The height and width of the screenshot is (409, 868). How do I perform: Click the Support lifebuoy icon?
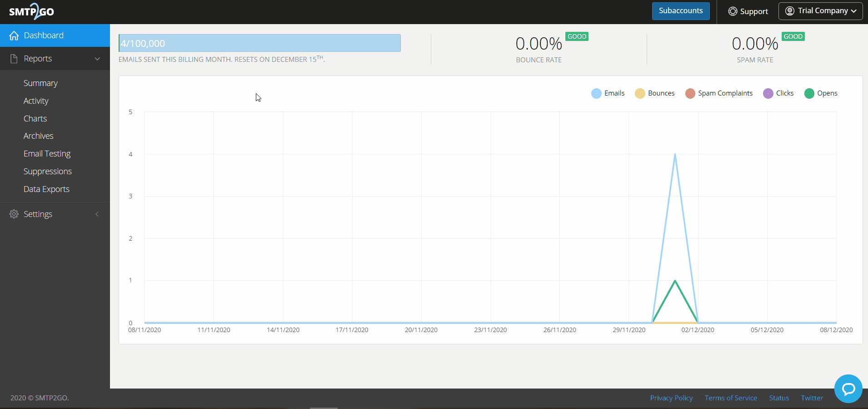point(733,11)
